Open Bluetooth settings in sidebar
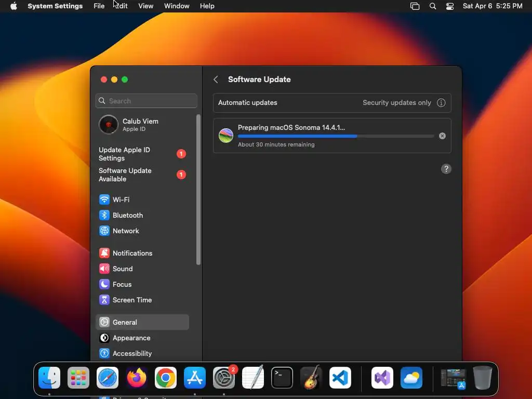Screen dimensions: 532x399 click(x=142, y=215)
